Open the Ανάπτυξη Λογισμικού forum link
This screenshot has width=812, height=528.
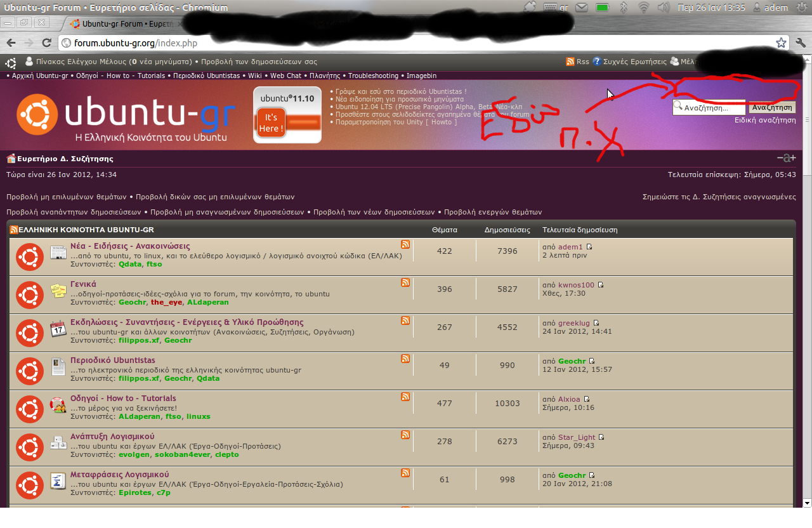tap(112, 437)
